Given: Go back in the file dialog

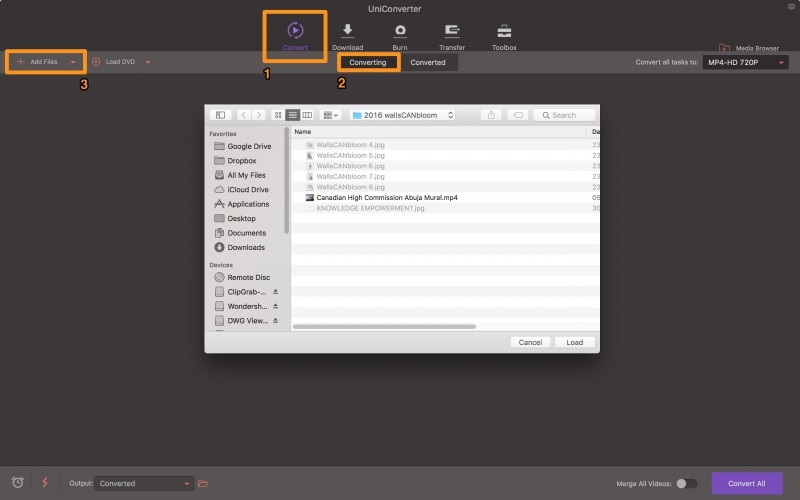Looking at the screenshot, I should pyautogui.click(x=244, y=115).
